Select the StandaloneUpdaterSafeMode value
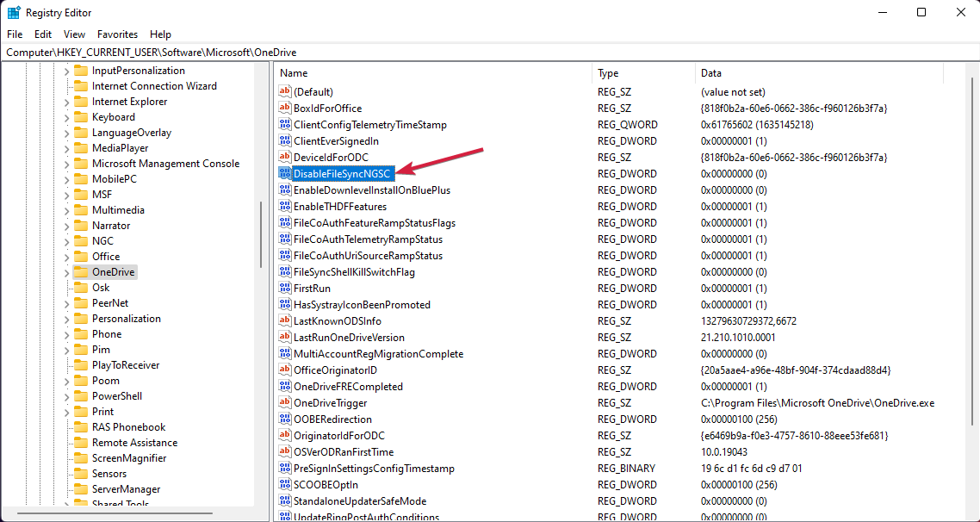This screenshot has width=980, height=522. (x=360, y=500)
